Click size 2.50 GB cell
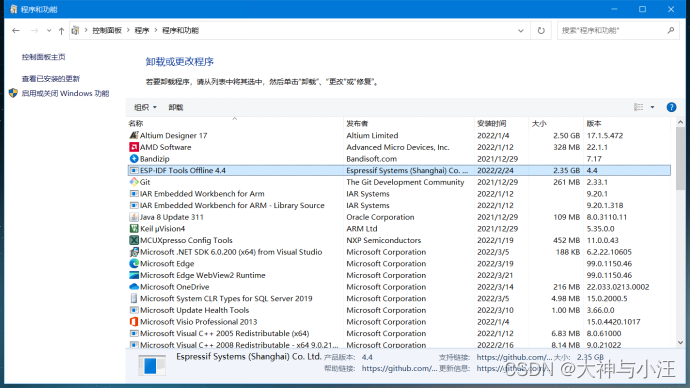Viewport: 691px width, 388px height. point(566,135)
